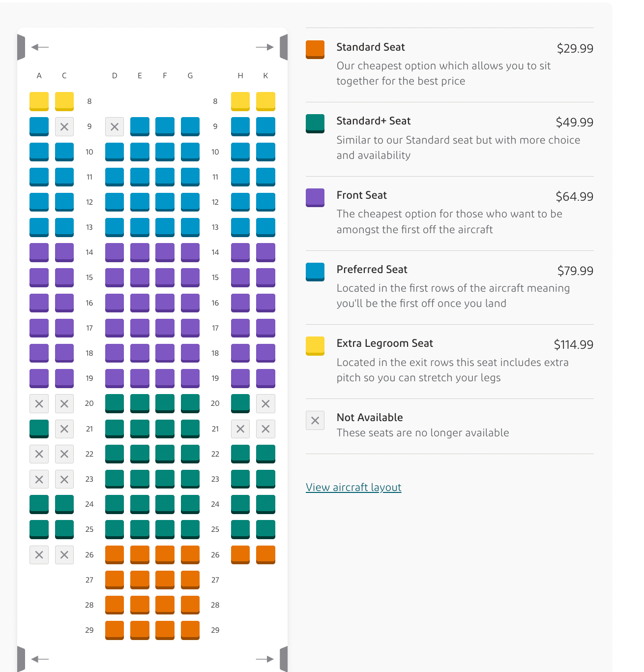Click the Standard Seat orange legend swatch
Screen dimensions: 644x672
[x=315, y=49]
